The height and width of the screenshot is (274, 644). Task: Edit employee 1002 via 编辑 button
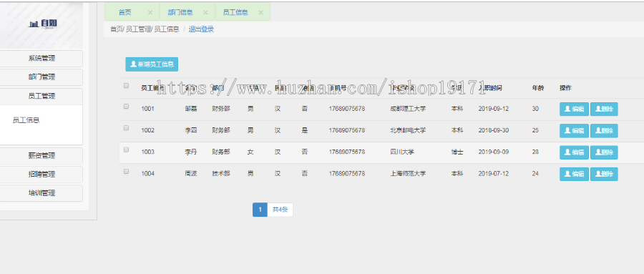574,131
